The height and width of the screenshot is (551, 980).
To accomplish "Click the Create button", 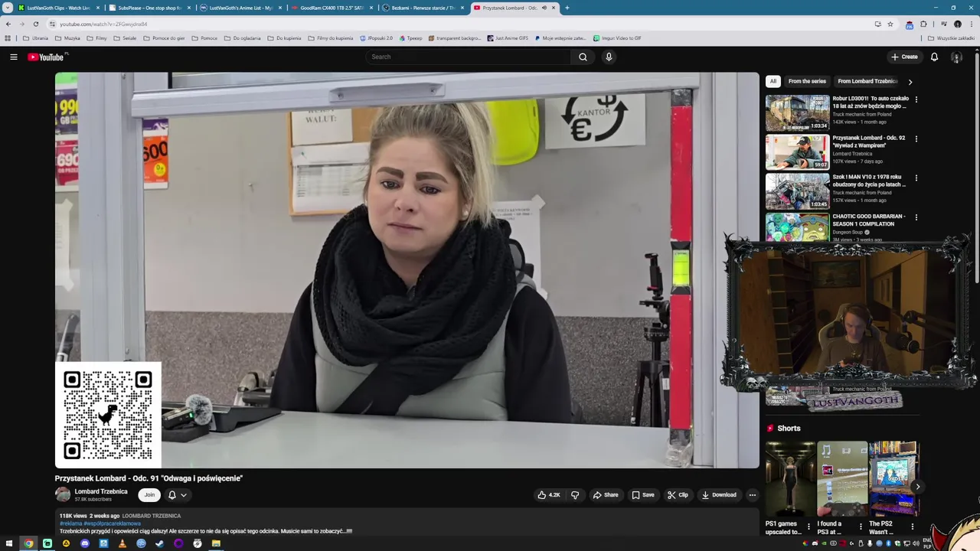I will pos(904,57).
